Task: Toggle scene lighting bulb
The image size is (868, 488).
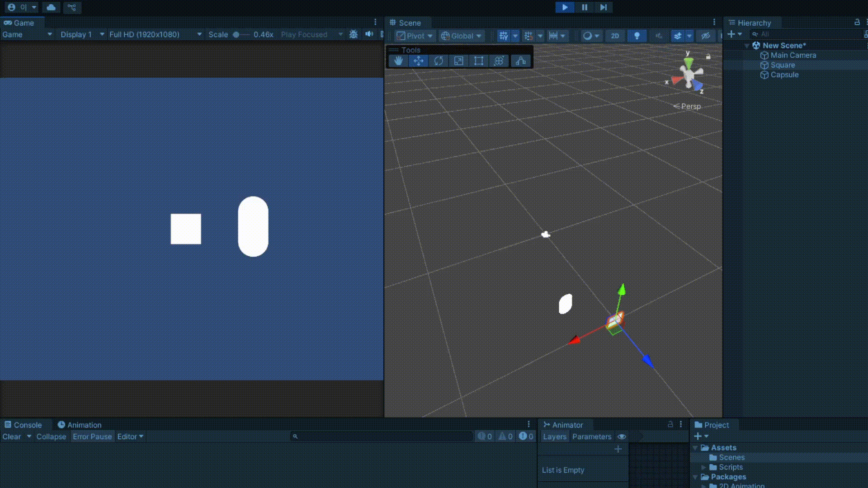Action: click(x=637, y=36)
